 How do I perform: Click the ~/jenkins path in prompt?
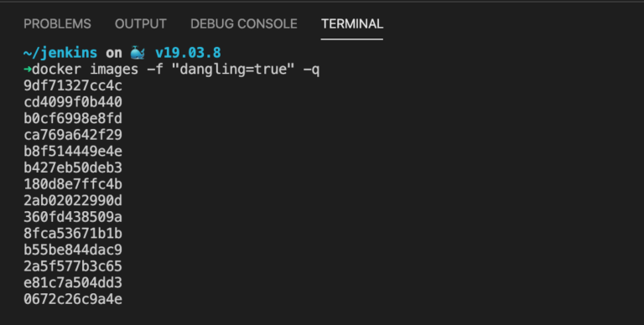[x=60, y=53]
